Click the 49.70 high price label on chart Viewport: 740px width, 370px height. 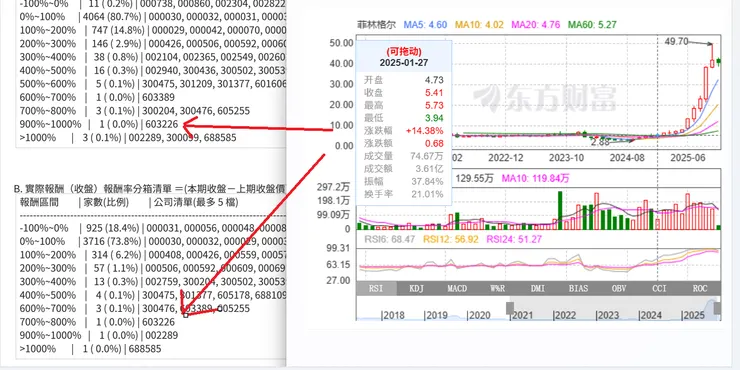point(676,42)
